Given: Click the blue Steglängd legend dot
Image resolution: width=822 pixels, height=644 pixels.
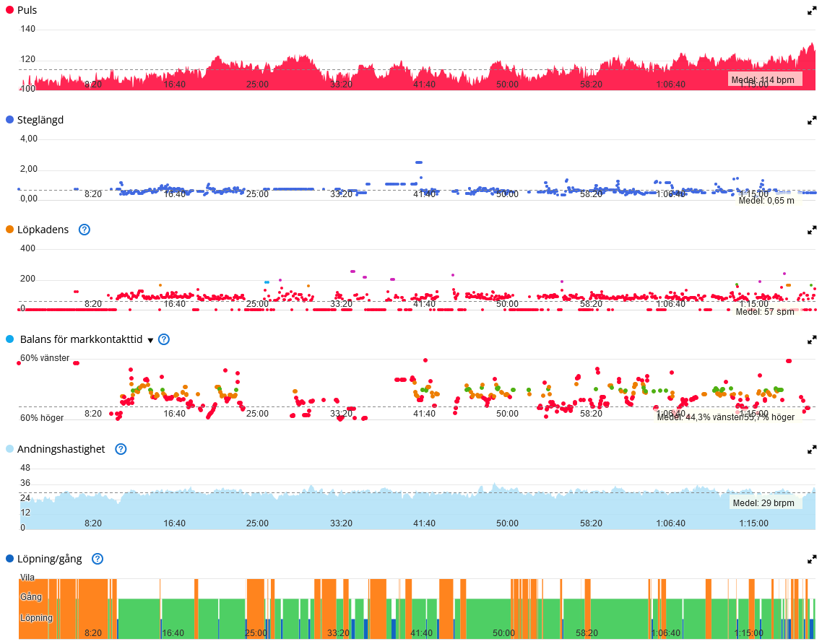Looking at the screenshot, I should pos(9,119).
